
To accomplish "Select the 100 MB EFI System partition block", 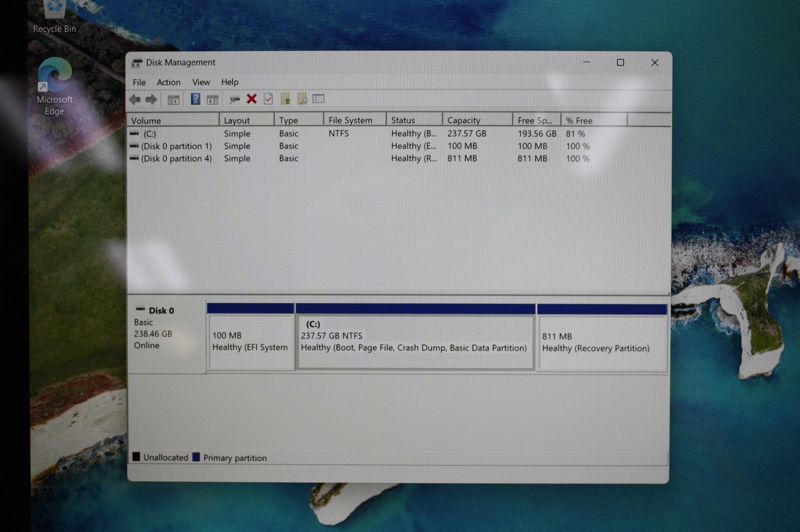I will tap(251, 336).
